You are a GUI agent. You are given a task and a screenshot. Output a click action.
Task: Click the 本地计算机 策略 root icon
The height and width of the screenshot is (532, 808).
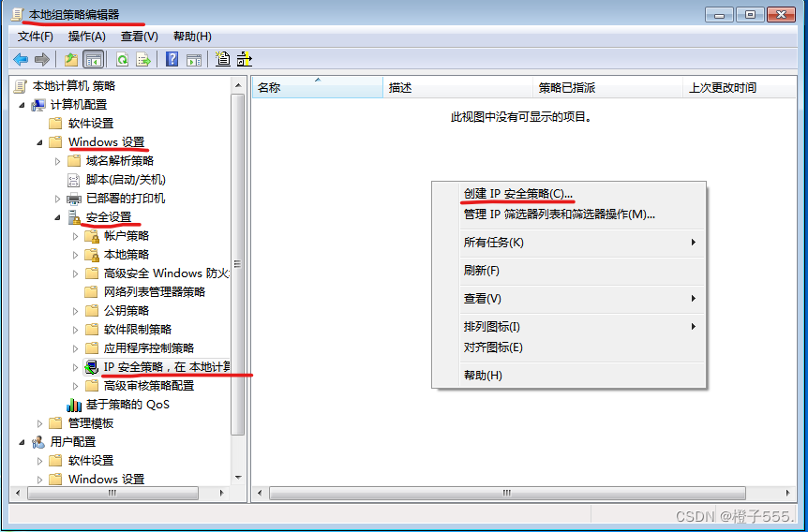20,86
